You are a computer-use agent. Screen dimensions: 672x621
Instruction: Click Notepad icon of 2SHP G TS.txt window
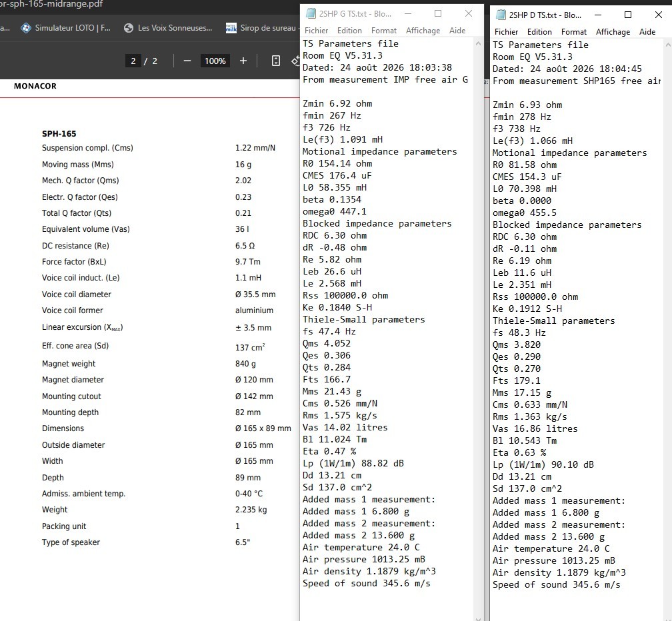pos(311,14)
